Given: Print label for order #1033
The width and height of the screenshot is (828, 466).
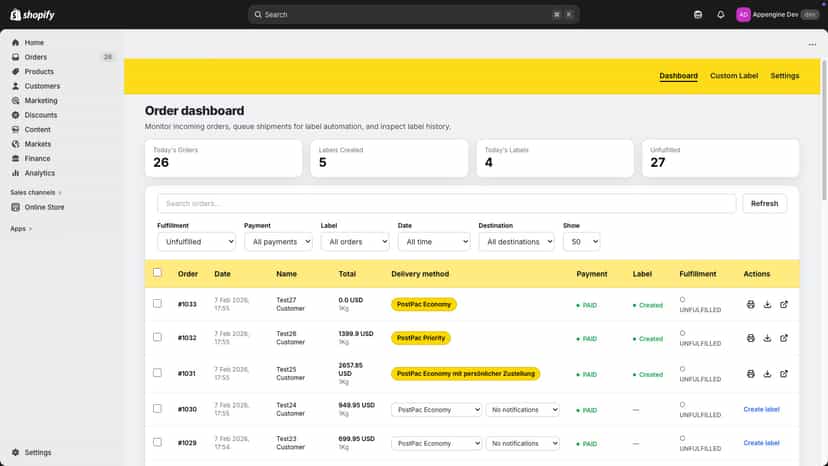Looking at the screenshot, I should (x=750, y=304).
